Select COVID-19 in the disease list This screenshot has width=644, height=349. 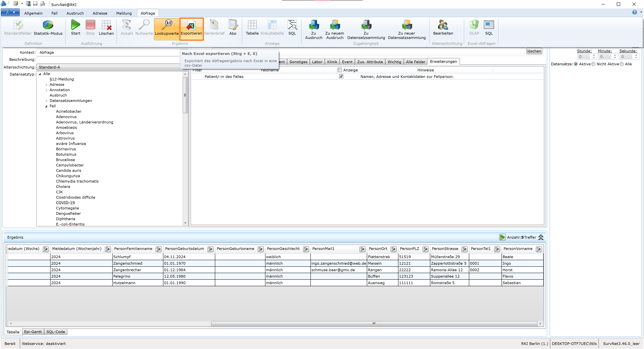coord(65,203)
